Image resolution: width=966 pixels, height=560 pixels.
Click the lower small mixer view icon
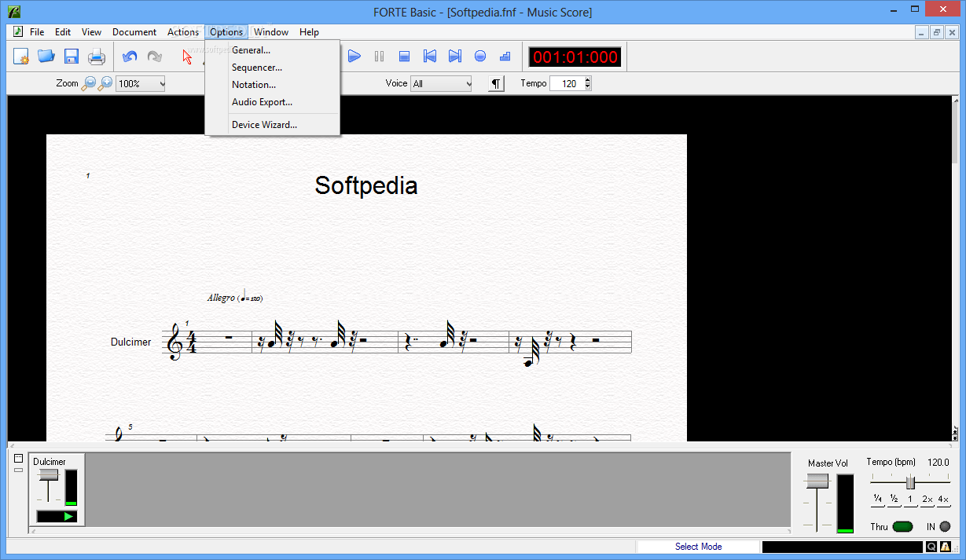pyautogui.click(x=19, y=470)
